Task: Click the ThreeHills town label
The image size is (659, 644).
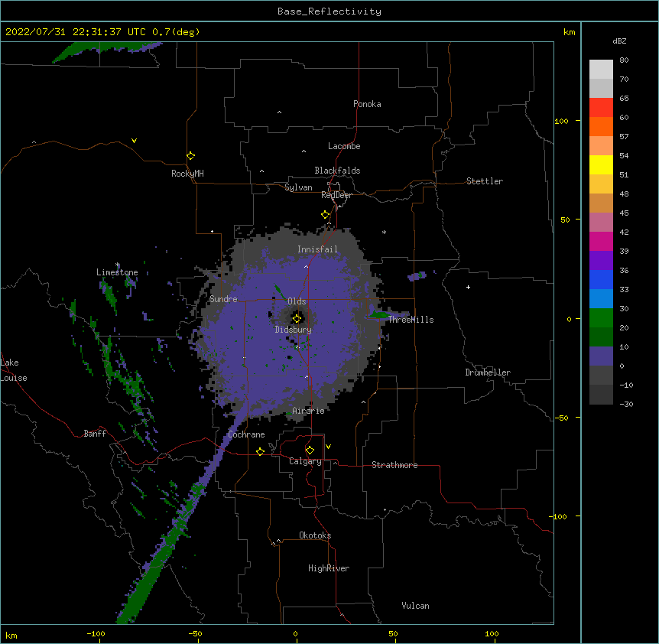Action: [x=411, y=320]
